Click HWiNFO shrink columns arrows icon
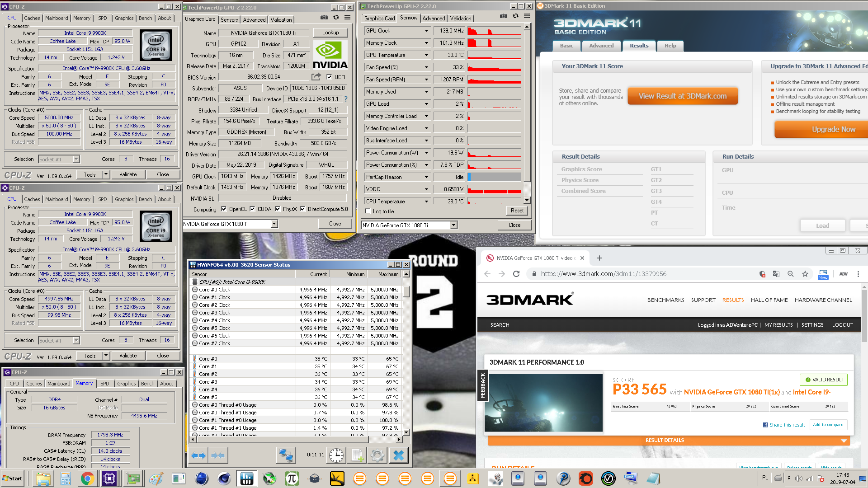 click(218, 455)
